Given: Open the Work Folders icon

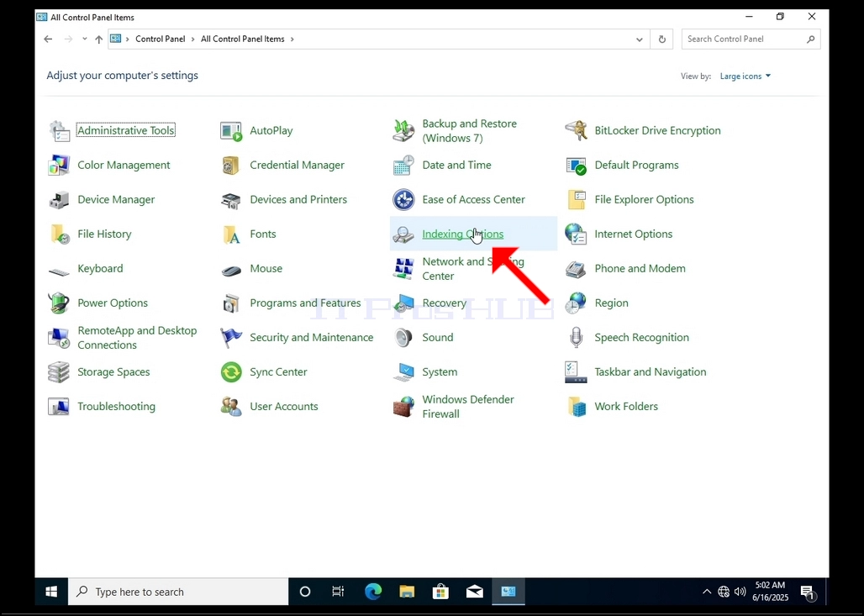Looking at the screenshot, I should (576, 407).
